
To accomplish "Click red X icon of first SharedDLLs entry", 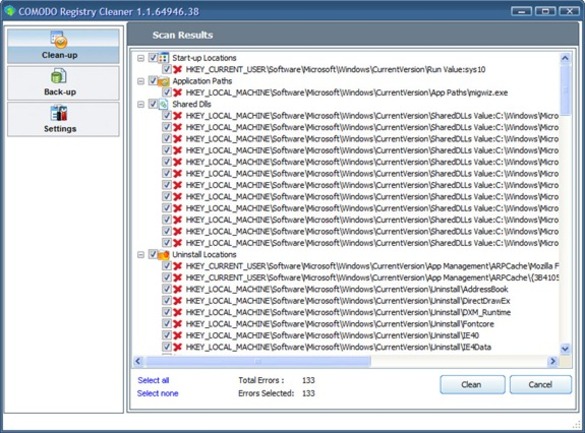I will pyautogui.click(x=178, y=116).
